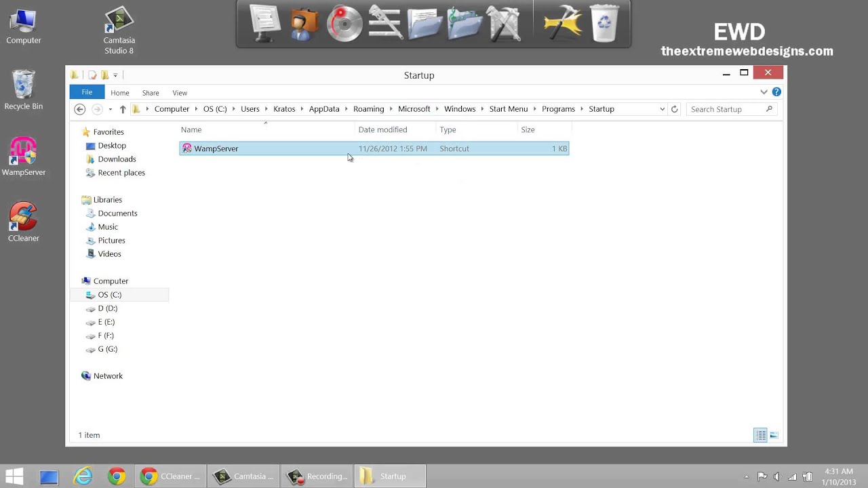Open the Customize Quick Access Toolbar dropdown
Image resolution: width=868 pixels, height=488 pixels.
coord(115,75)
